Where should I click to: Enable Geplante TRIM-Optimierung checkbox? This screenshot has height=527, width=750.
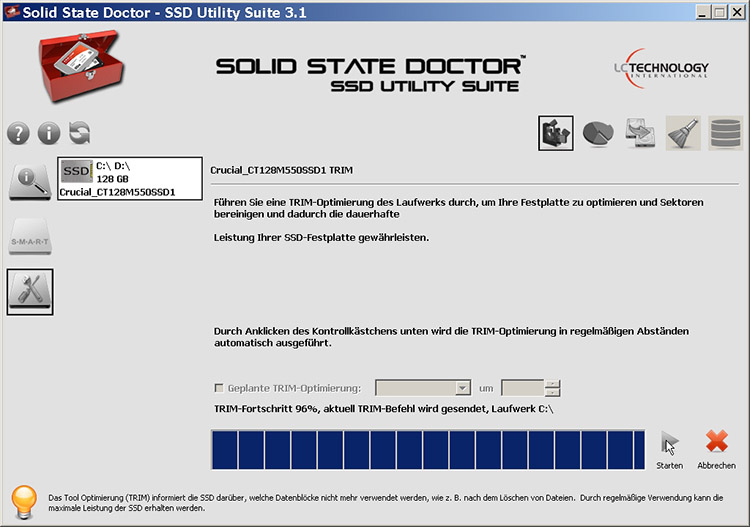click(x=219, y=388)
